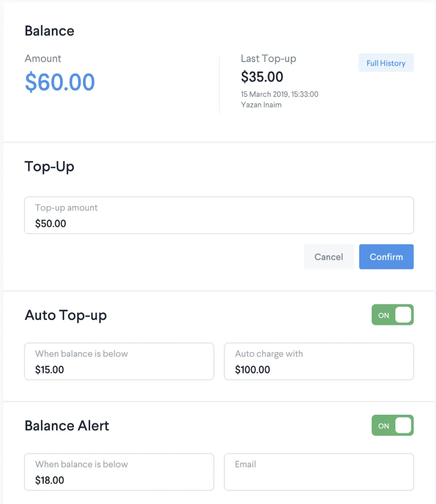Click the Top-up amount field

219,215
